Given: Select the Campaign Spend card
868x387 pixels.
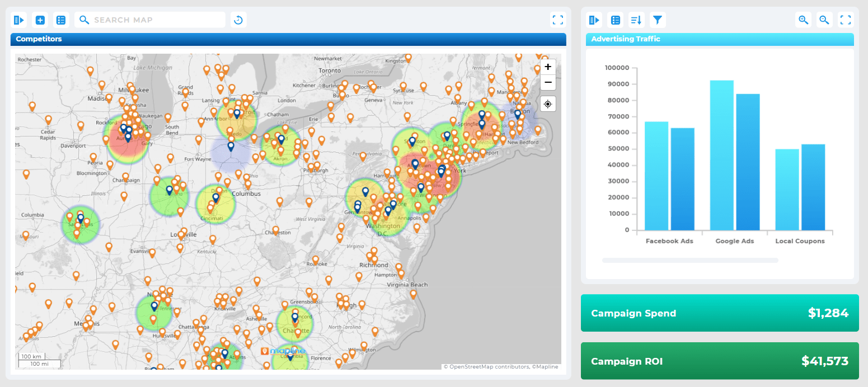Looking at the screenshot, I should click(x=720, y=313).
